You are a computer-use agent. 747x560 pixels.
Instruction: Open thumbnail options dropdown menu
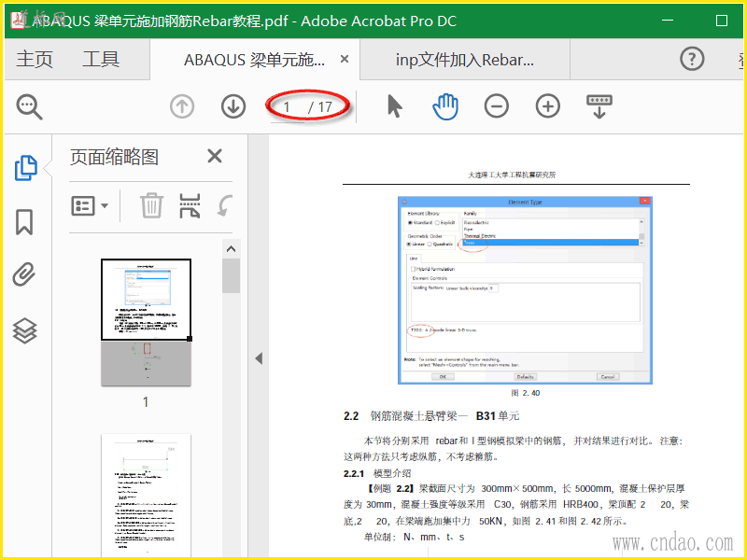click(90, 205)
